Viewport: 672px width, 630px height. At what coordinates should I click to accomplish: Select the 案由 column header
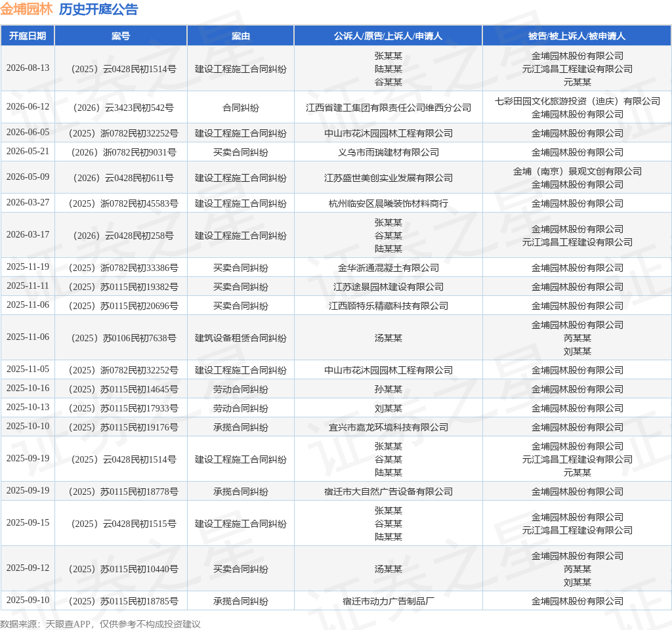(240, 36)
